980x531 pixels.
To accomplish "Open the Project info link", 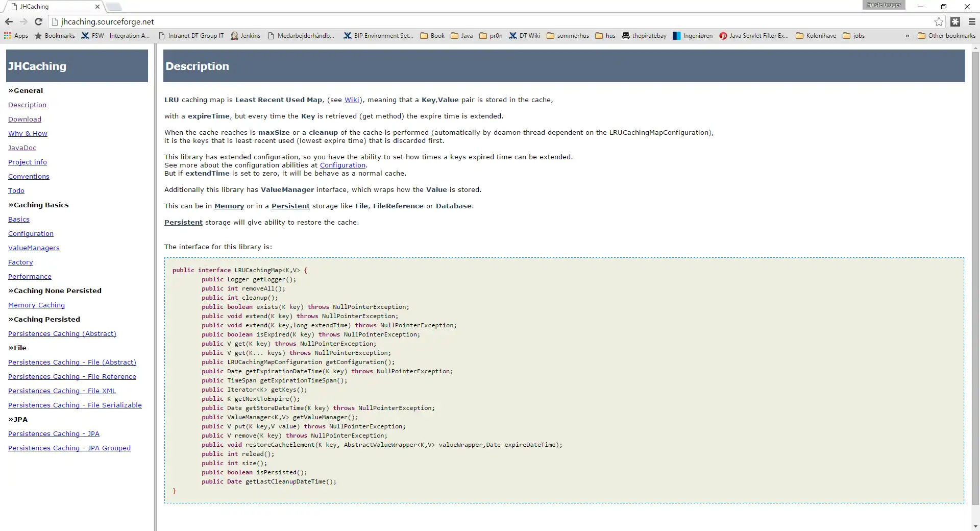I will pos(28,162).
